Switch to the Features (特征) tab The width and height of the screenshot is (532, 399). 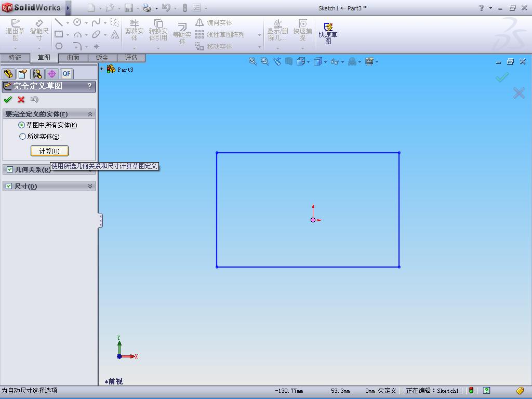(x=15, y=57)
